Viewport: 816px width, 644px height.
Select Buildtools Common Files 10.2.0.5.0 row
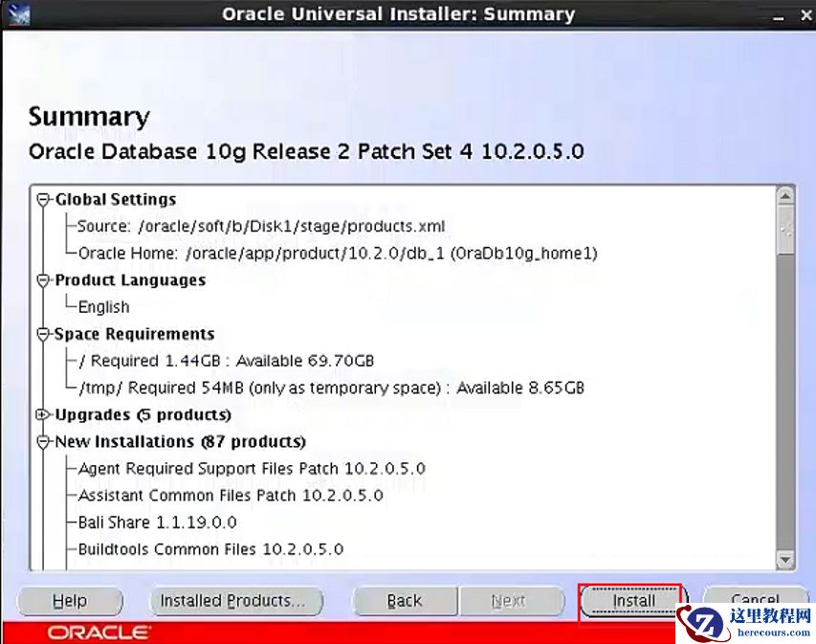click(210, 549)
